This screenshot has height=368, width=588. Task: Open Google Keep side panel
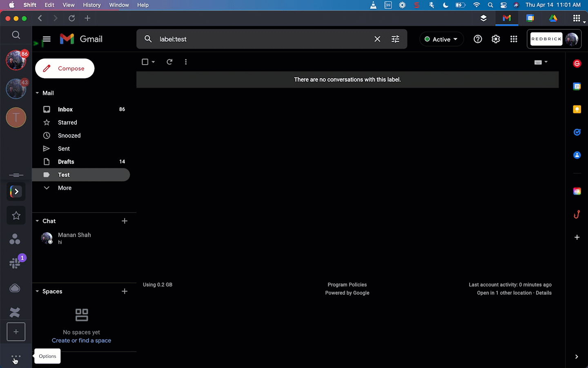(x=577, y=109)
